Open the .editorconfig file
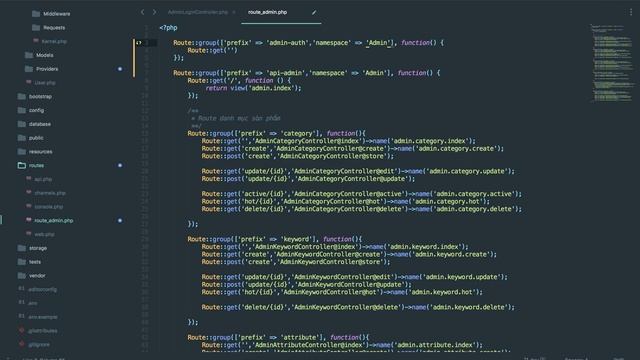640x360 pixels. tap(42, 289)
